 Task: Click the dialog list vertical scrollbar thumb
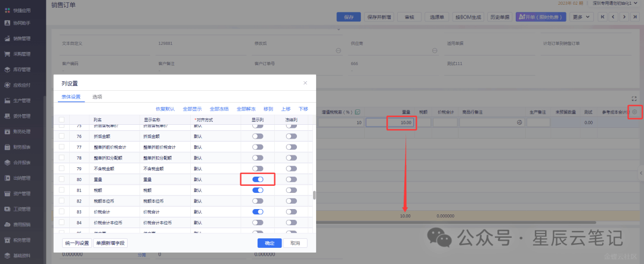click(314, 195)
